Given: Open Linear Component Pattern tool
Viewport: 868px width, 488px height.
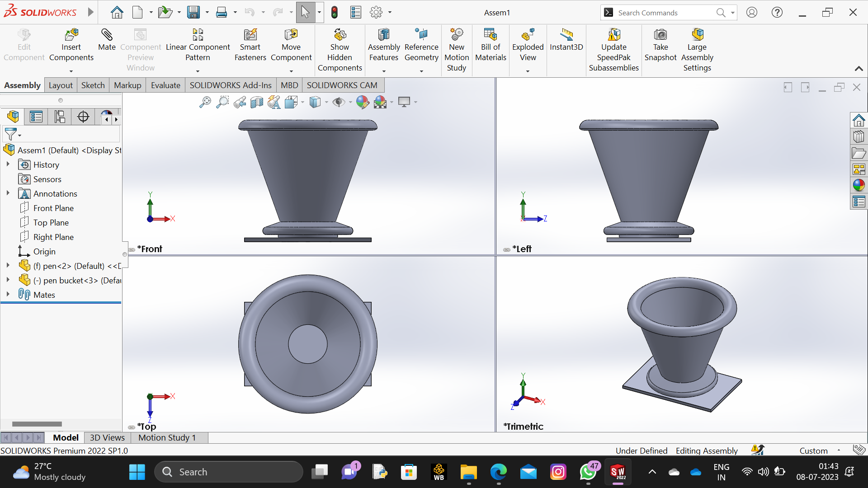Looking at the screenshot, I should coord(198,45).
